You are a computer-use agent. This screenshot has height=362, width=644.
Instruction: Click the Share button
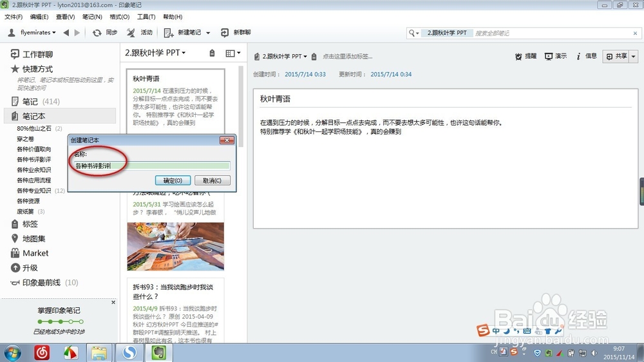click(x=616, y=56)
